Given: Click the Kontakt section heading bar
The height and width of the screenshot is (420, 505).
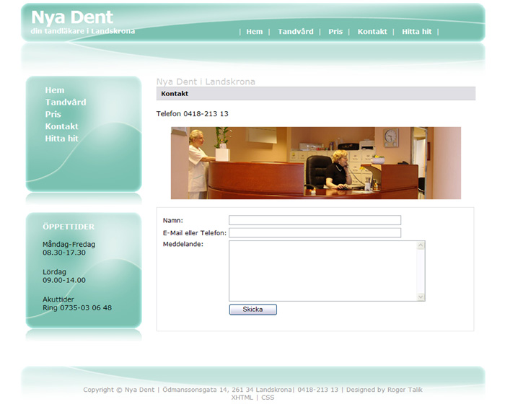Looking at the screenshot, I should 316,93.
